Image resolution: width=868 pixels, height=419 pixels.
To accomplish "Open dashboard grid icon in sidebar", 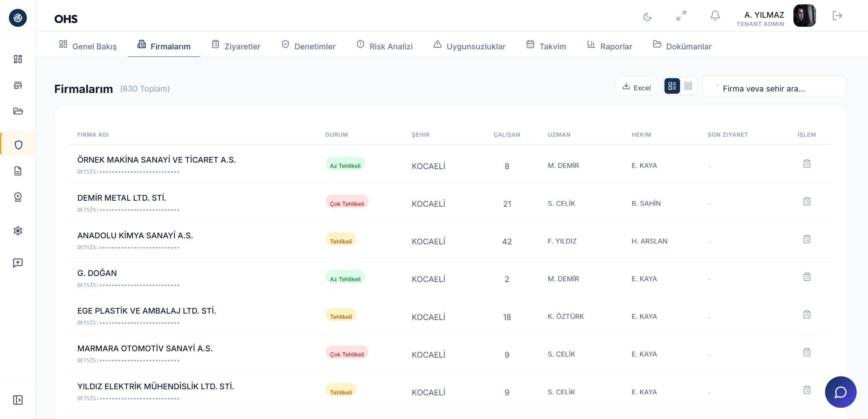I will 18,59.
